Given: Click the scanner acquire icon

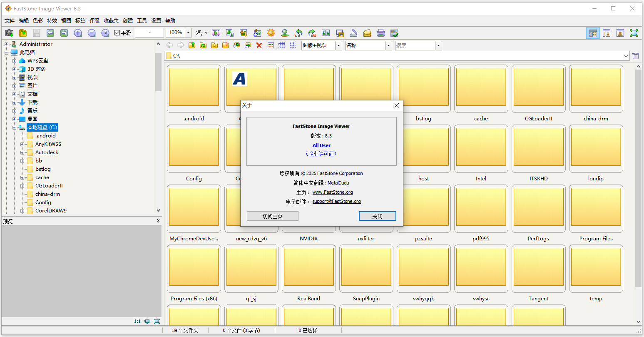Looking at the screenshot, I should 353,33.
